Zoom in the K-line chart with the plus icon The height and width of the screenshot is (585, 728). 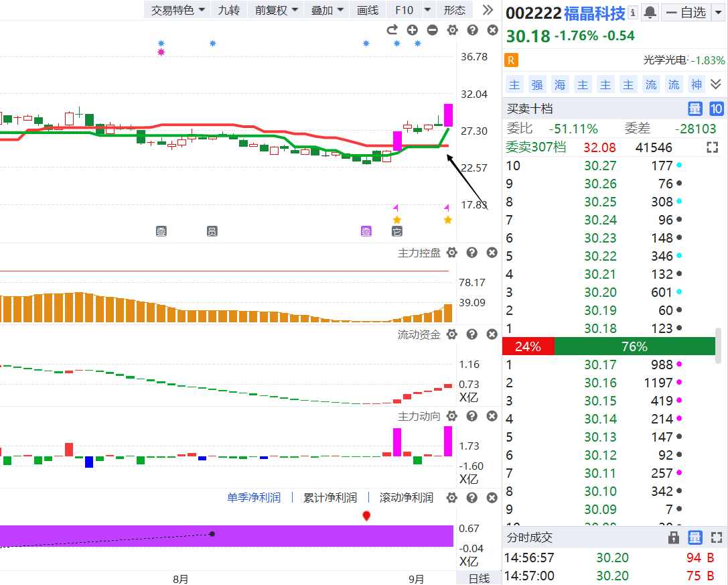[x=413, y=30]
